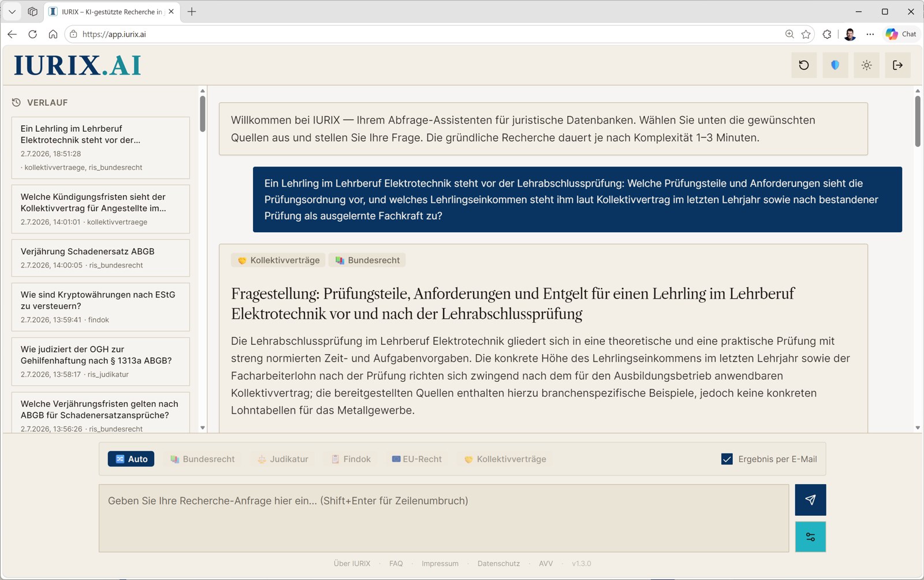Open the tab actions menu icon

pos(33,12)
